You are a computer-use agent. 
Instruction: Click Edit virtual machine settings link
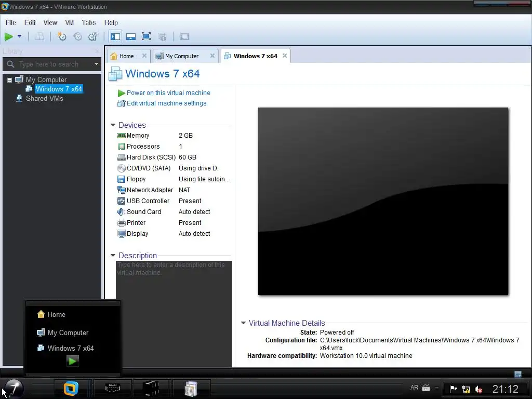(166, 103)
